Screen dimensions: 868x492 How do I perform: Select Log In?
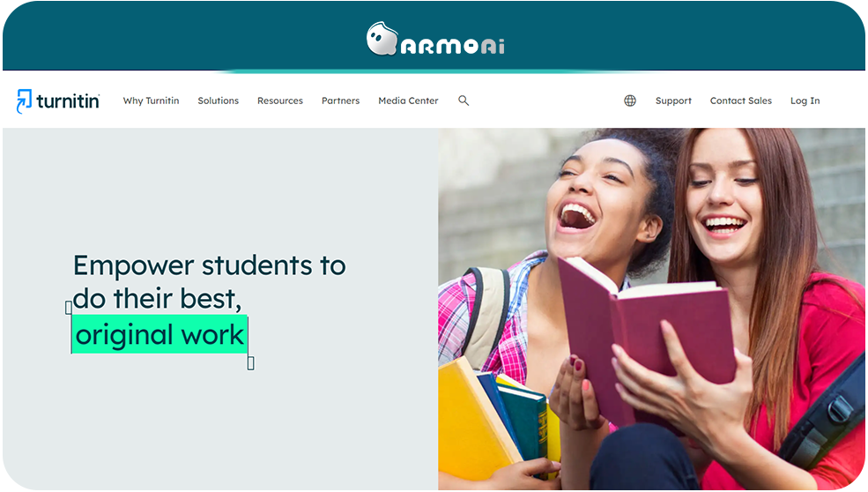(805, 101)
